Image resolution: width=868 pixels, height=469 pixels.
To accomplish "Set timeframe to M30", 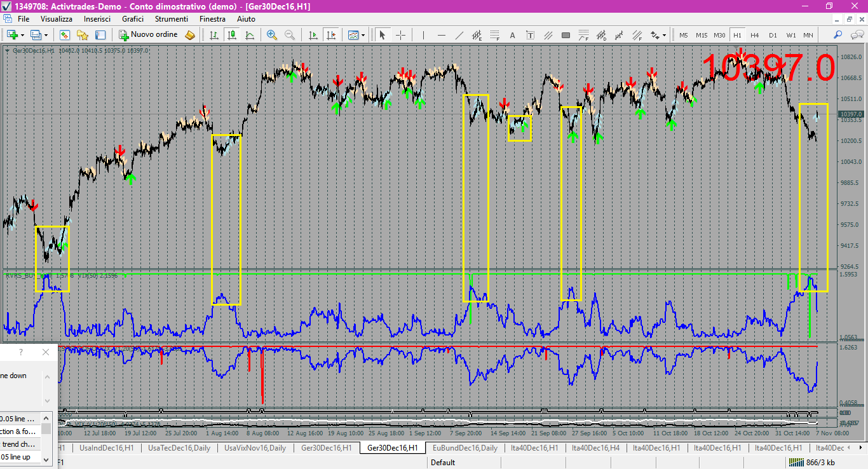I will (x=719, y=35).
